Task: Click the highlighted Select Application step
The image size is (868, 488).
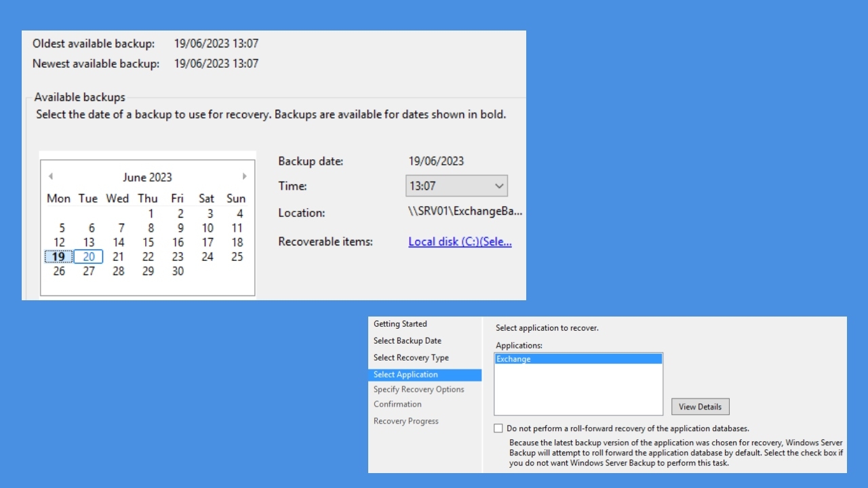Action: point(405,374)
